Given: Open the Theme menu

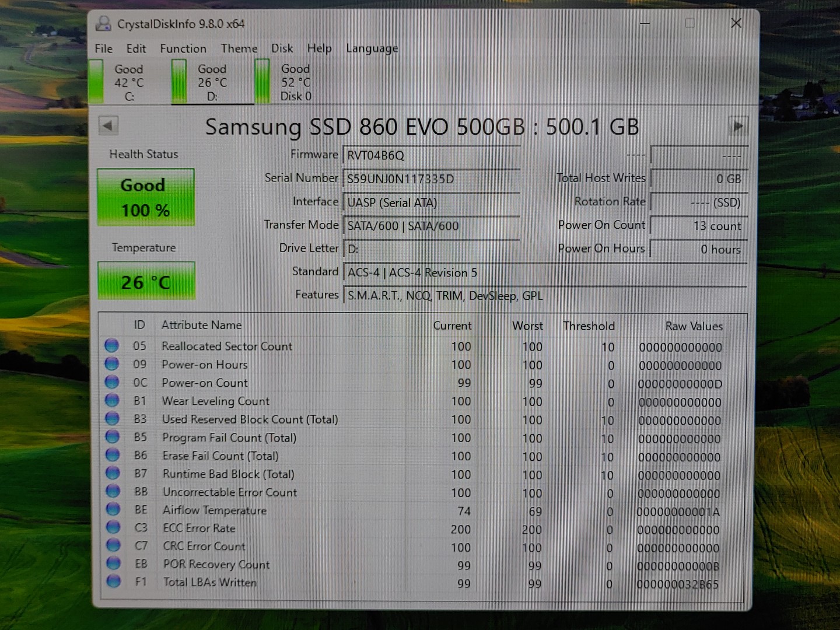Looking at the screenshot, I should 239,48.
